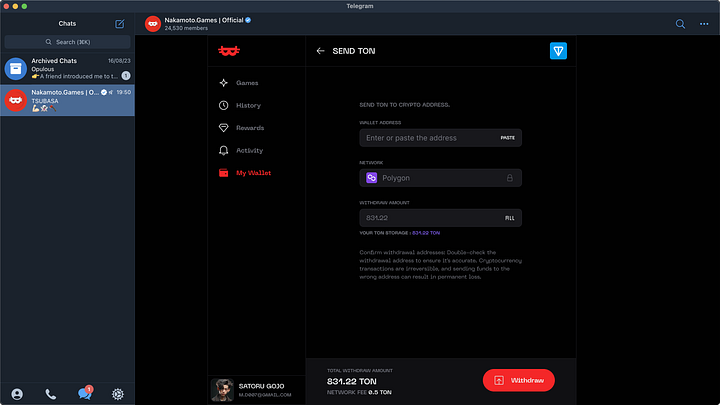Click the Satoru Gojo profile picture
The image size is (720, 405).
point(222,390)
